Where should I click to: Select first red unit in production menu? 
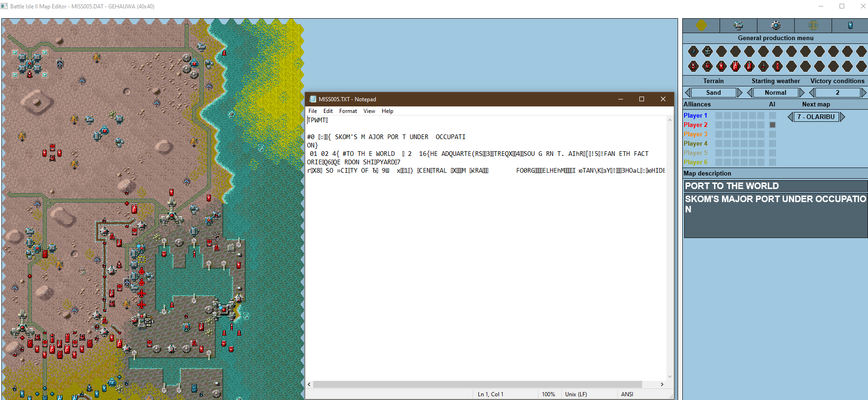click(x=693, y=66)
